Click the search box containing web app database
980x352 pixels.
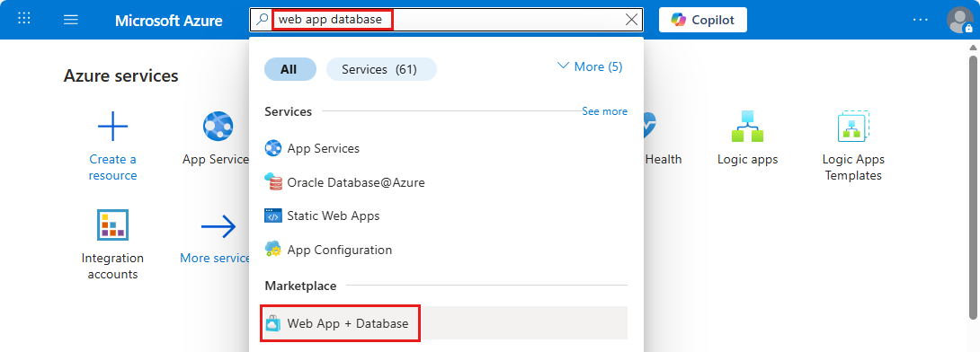pyautogui.click(x=446, y=20)
